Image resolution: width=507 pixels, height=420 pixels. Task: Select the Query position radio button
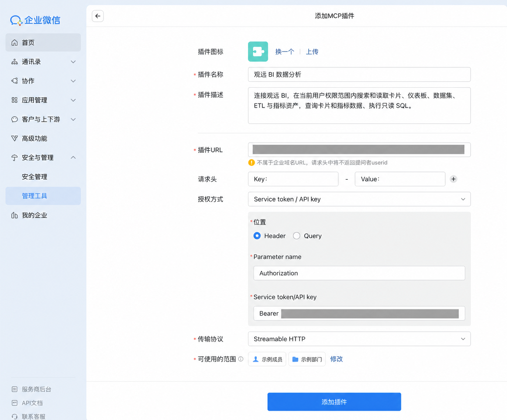pos(297,236)
